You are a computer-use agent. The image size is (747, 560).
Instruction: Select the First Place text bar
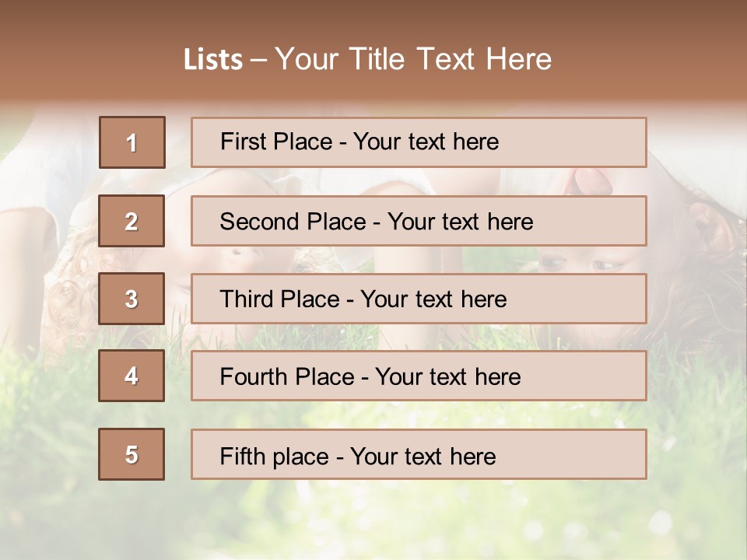point(419,142)
